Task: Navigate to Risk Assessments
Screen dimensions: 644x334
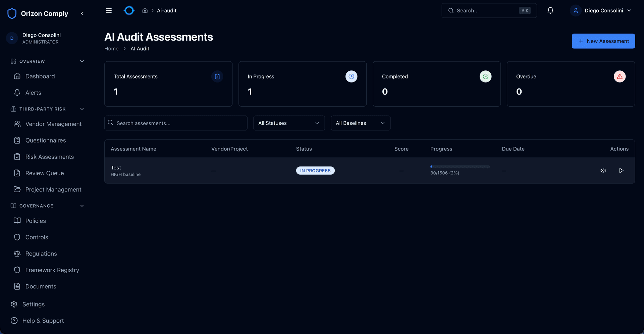Action: [50, 157]
